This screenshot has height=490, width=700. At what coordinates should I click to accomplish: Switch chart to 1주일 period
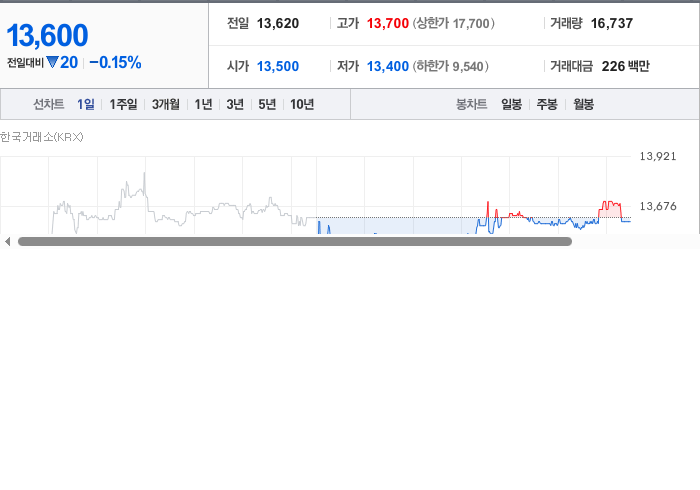pos(123,104)
